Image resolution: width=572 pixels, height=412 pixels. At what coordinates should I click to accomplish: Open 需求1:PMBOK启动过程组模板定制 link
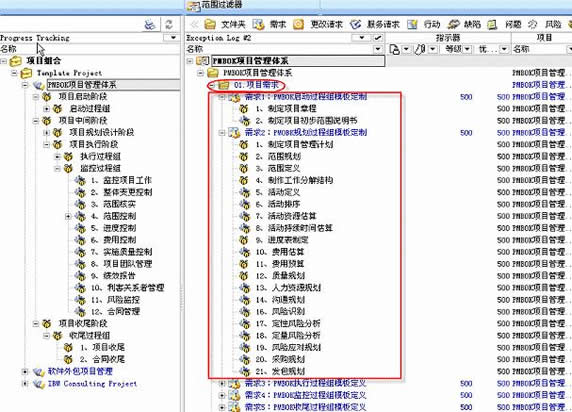[x=306, y=97]
